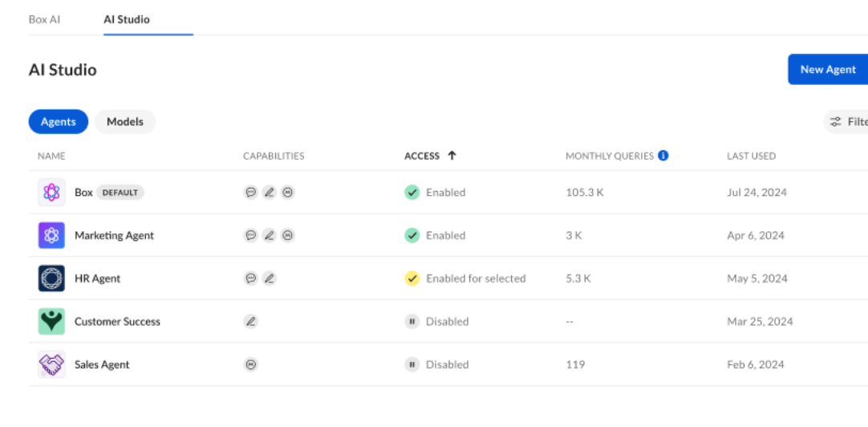Open the Marketing Agent name link
Screen dimensions: 868x427
114,235
